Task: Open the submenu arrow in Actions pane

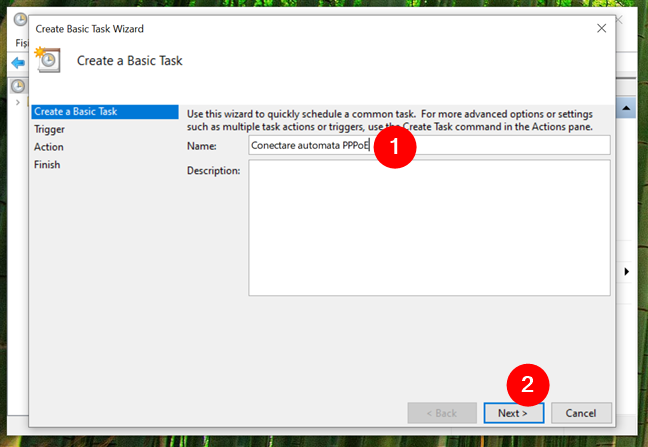Action: point(627,271)
